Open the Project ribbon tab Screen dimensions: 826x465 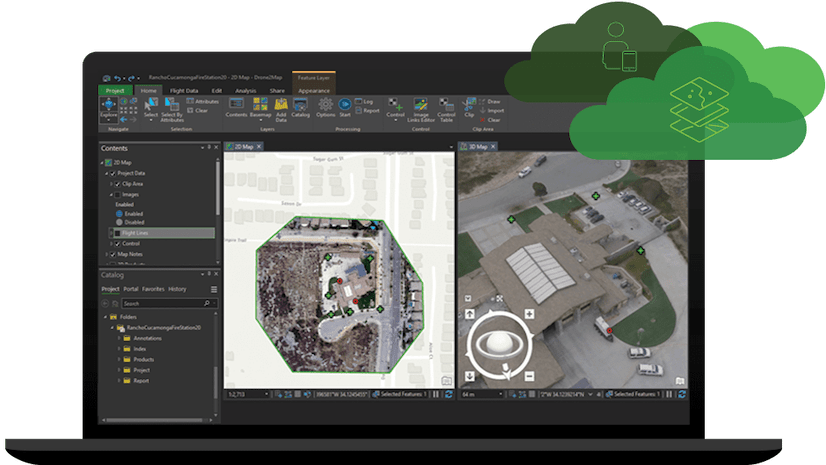tap(115, 91)
